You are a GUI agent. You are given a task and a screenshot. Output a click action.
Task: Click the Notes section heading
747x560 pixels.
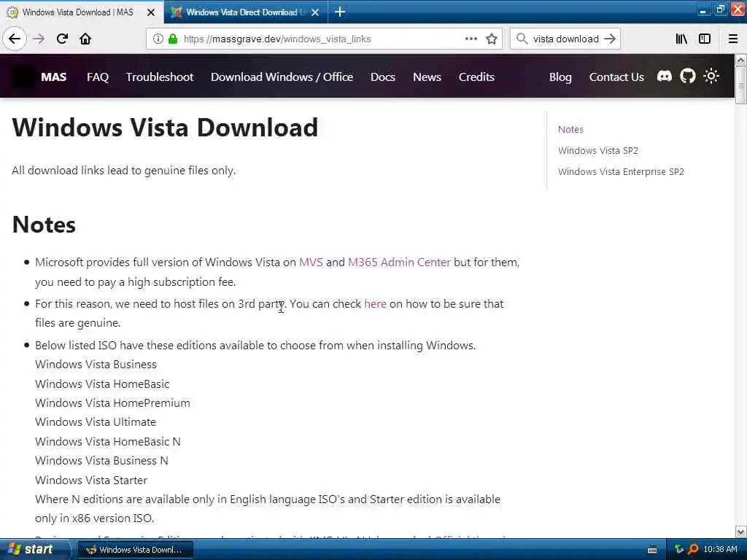click(x=44, y=225)
